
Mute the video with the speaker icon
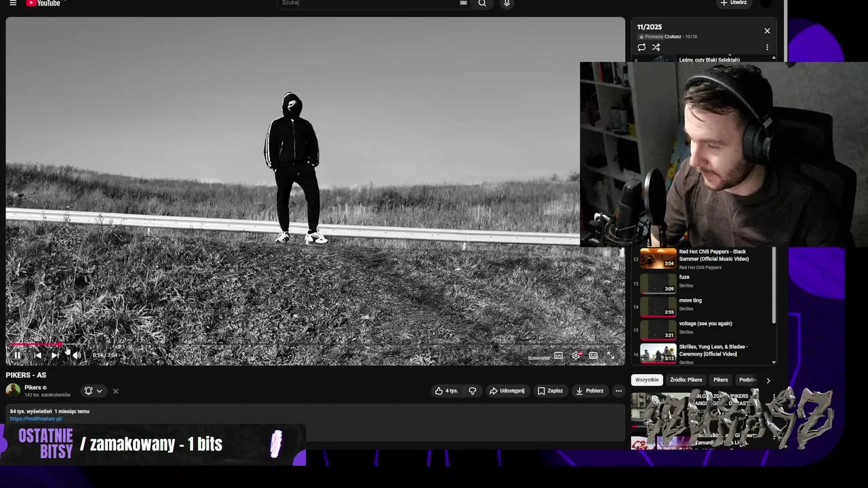77,355
